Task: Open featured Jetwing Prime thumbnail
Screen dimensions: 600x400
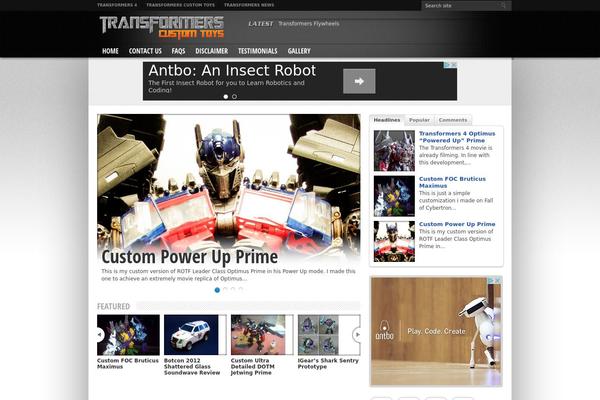Action: click(x=262, y=335)
